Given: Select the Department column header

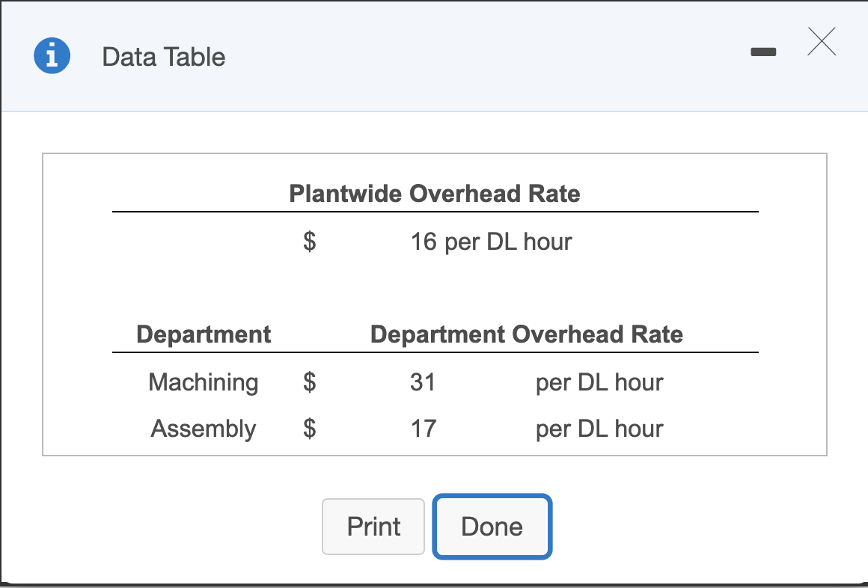Looking at the screenshot, I should tap(203, 334).
